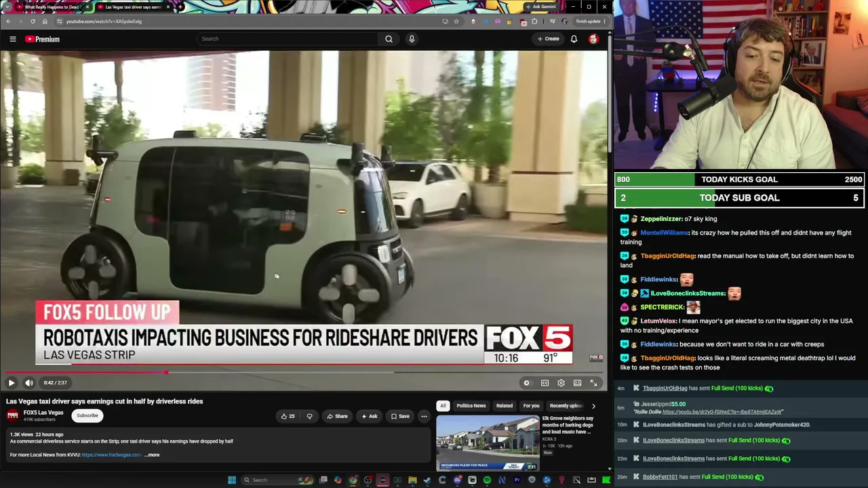Like the video with thumbs up
Viewport: 868px width, 488px height.
tap(288, 416)
